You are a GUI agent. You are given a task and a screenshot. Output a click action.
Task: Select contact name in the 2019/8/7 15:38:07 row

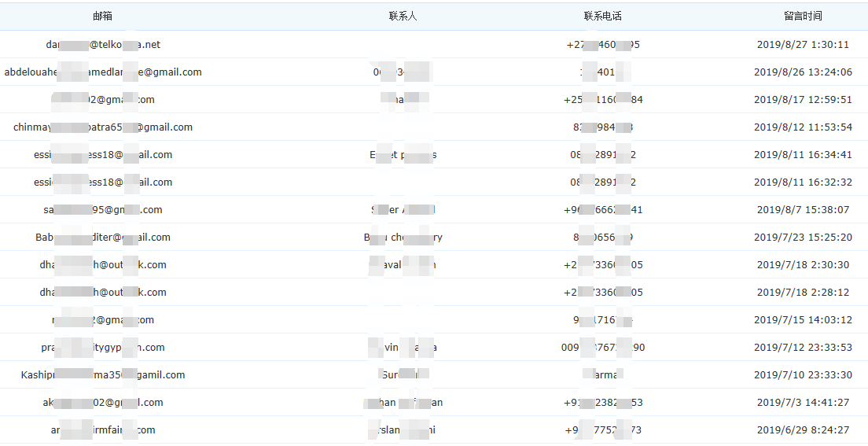tap(403, 210)
